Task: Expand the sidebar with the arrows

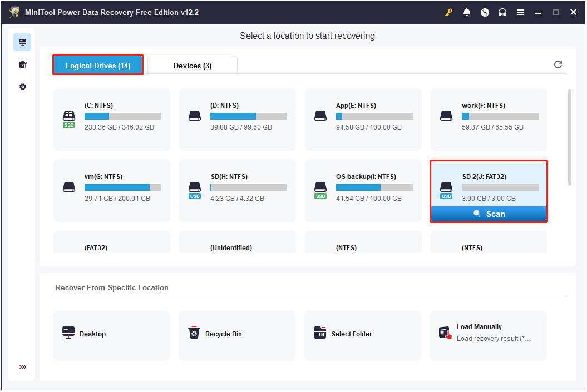Action: pos(22,367)
